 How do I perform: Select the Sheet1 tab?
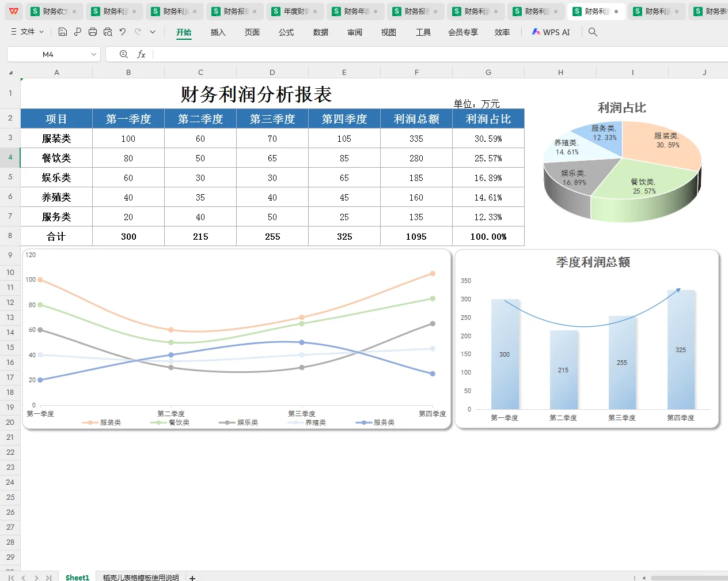77,577
